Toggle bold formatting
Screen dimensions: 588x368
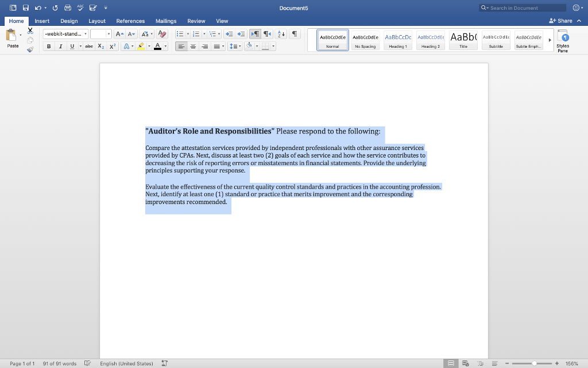point(49,46)
